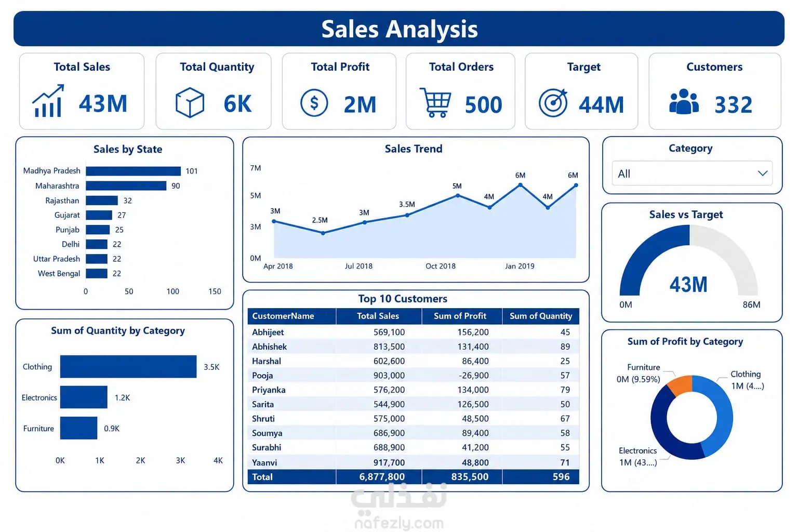Viewport: 798px width, 532px height.
Task: Click the Total Sales growth chart icon
Action: pos(48,101)
